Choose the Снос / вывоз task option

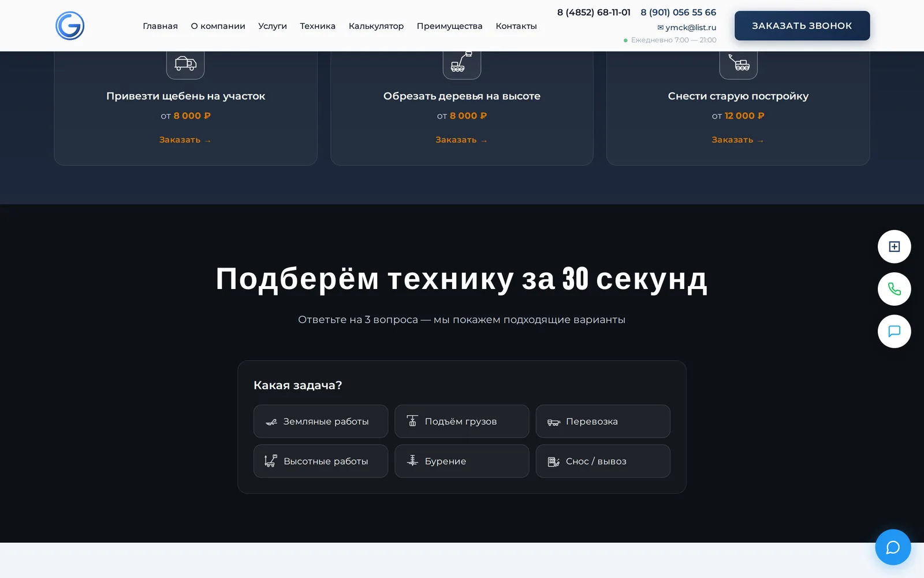(x=603, y=461)
